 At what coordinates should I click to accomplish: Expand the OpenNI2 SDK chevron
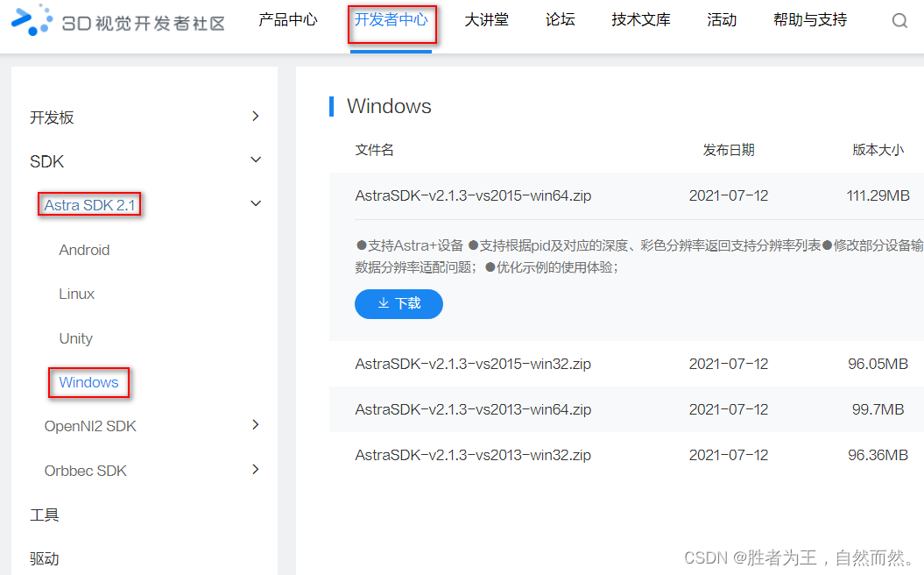coord(255,424)
